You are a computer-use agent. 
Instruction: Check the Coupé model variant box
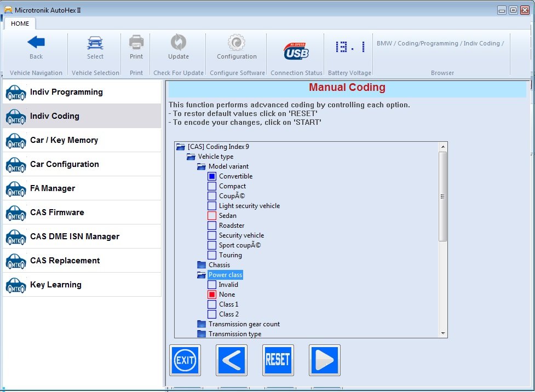[212, 196]
